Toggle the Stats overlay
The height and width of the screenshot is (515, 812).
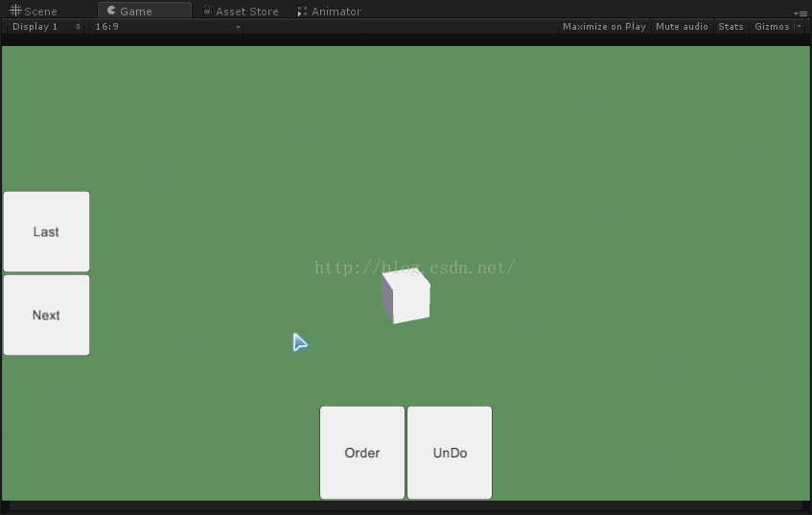pos(731,27)
